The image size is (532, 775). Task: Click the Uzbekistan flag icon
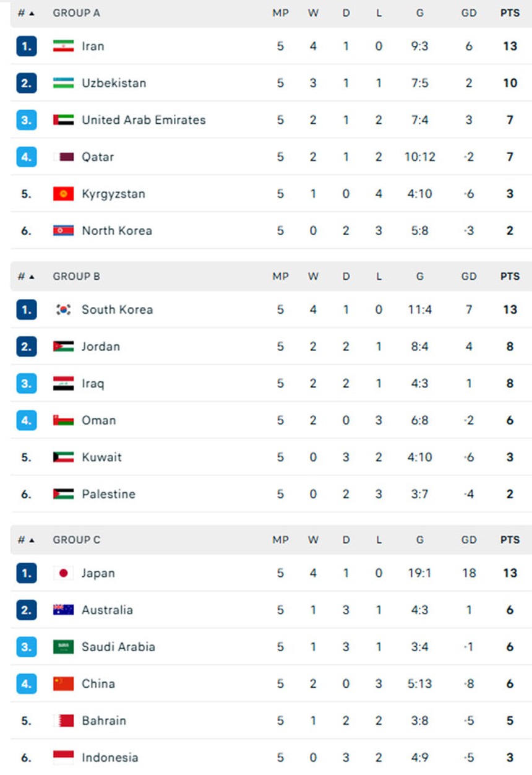[x=63, y=83]
